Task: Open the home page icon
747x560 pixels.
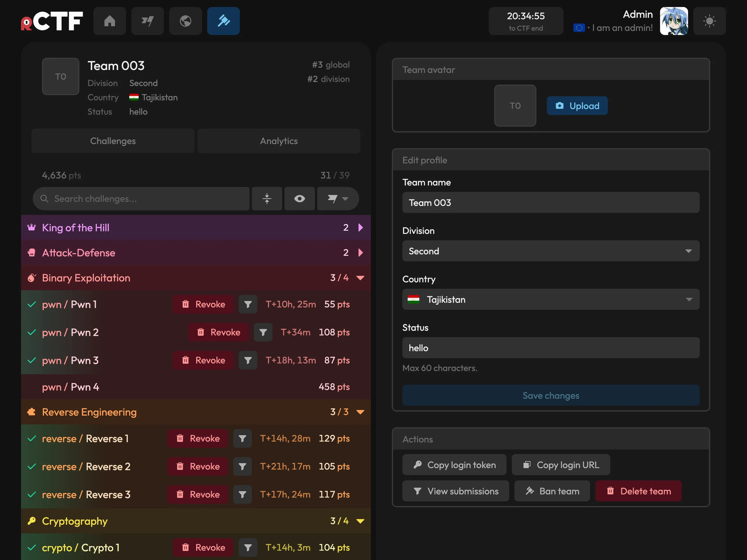Action: 109,21
